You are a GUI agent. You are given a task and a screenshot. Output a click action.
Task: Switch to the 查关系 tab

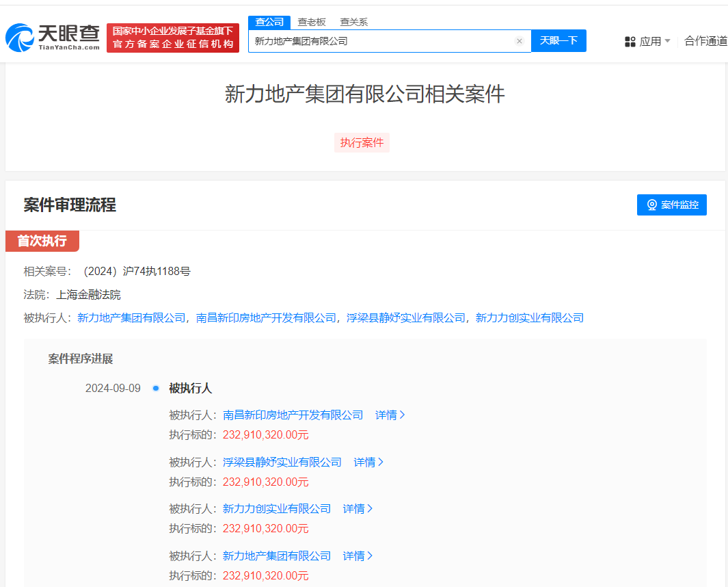coord(353,22)
